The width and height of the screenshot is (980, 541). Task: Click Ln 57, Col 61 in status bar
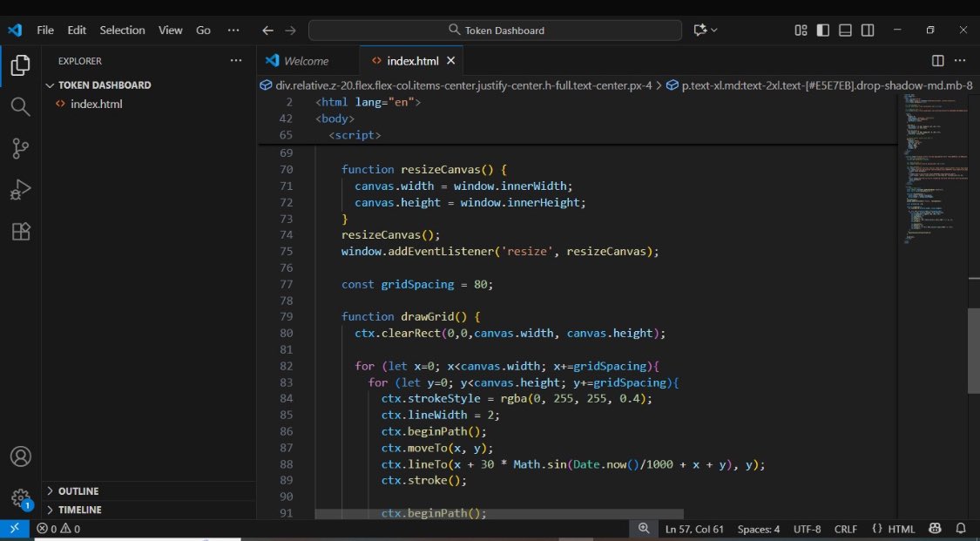693,528
